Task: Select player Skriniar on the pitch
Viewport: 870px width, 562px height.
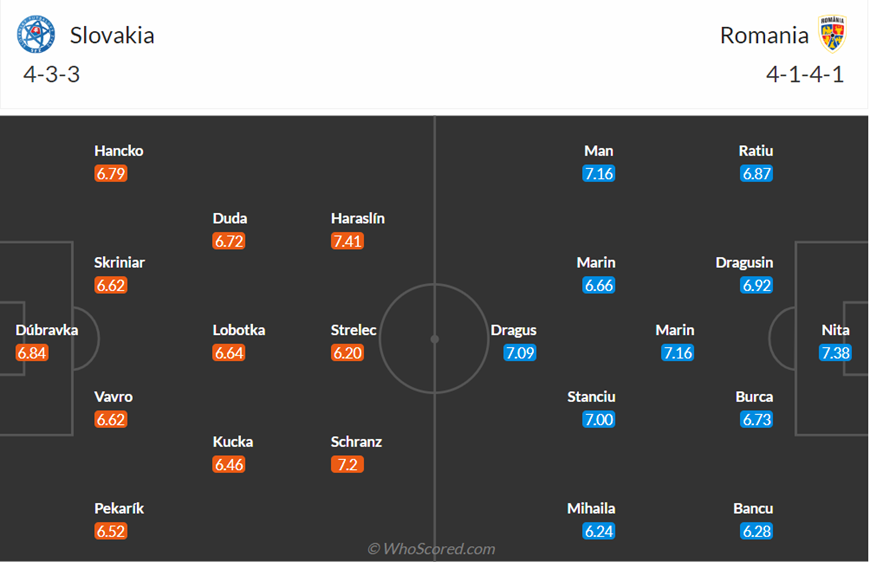Action: (x=119, y=262)
